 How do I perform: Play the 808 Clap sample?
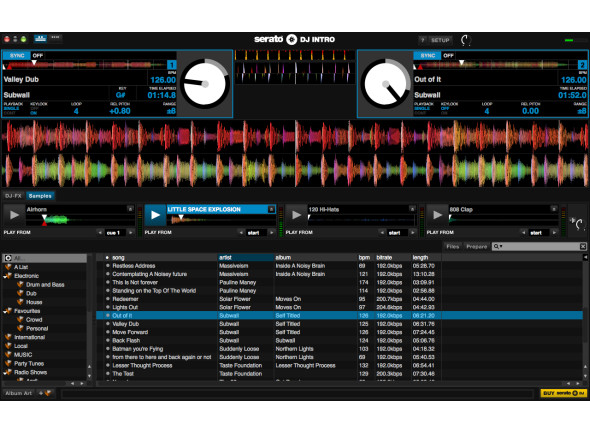click(437, 215)
